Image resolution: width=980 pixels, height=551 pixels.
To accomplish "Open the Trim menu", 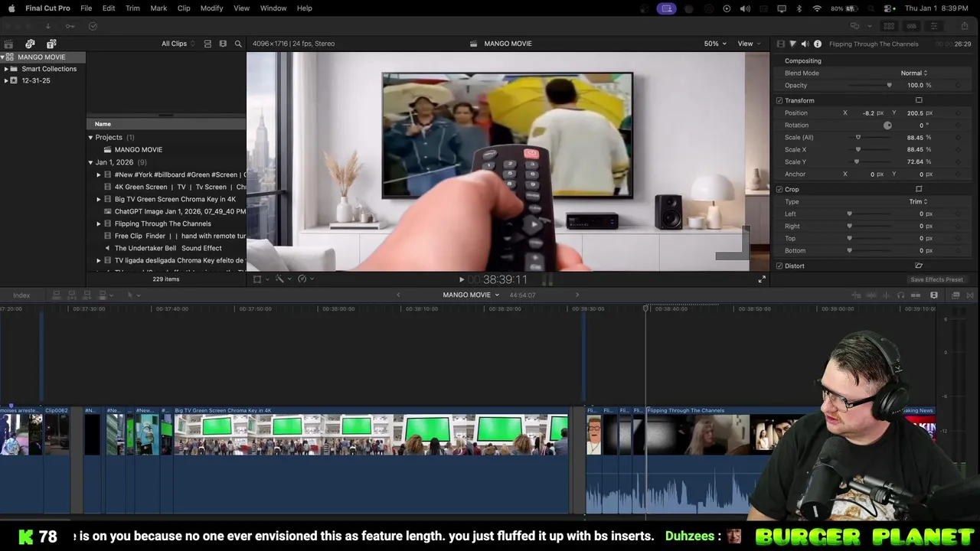I will (x=132, y=8).
